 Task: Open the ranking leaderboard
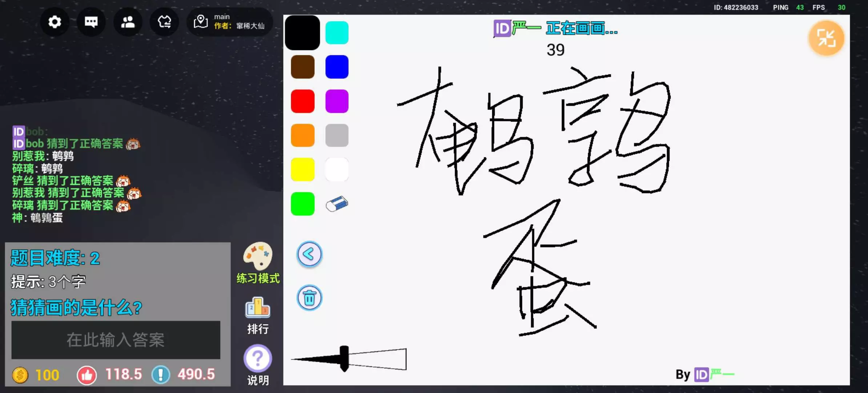click(x=258, y=309)
